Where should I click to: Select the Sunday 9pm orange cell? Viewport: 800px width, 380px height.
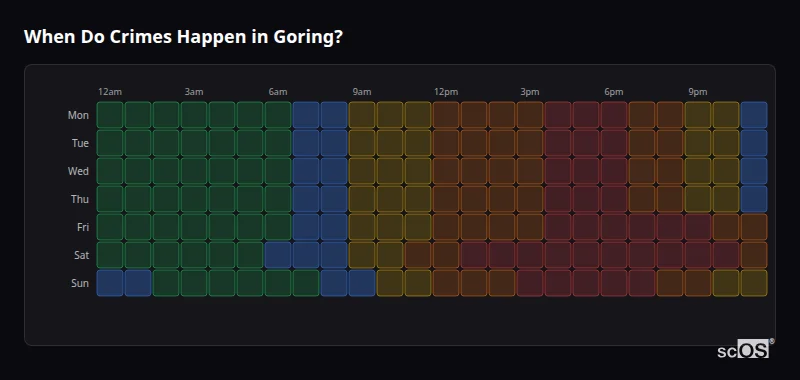(697, 283)
